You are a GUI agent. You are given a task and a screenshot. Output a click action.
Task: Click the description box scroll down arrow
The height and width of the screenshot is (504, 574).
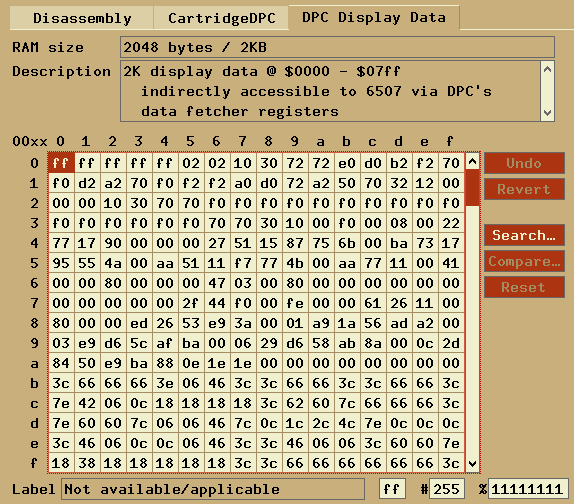click(547, 113)
